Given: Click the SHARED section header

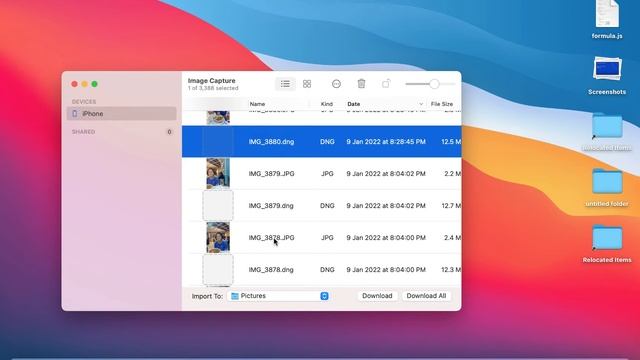Looking at the screenshot, I should click(83, 132).
